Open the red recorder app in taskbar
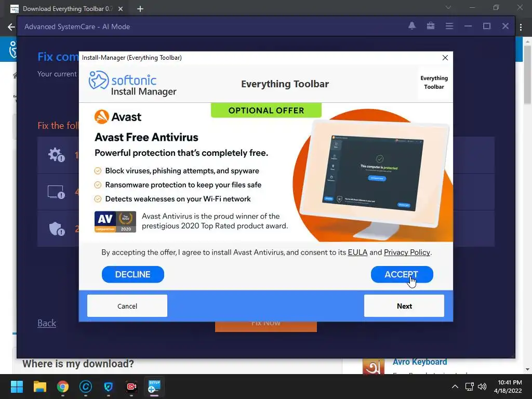 coord(131,387)
